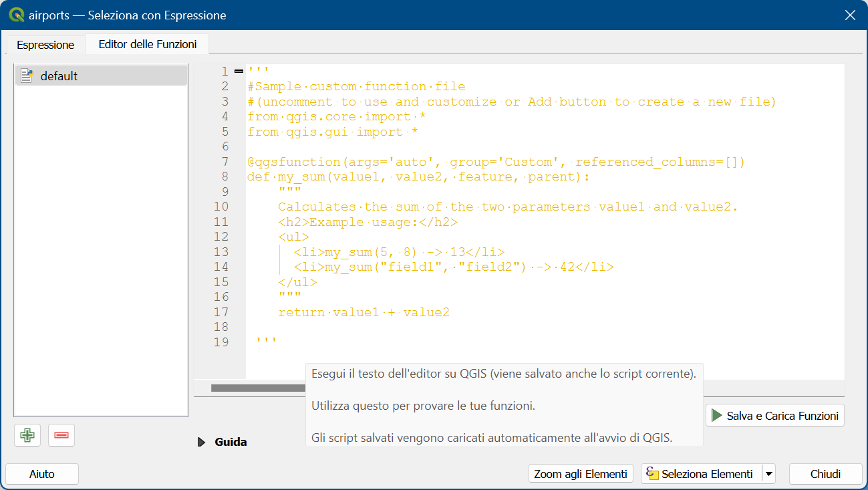868x490 pixels.
Task: Click the Chiudi button
Action: 825,474
